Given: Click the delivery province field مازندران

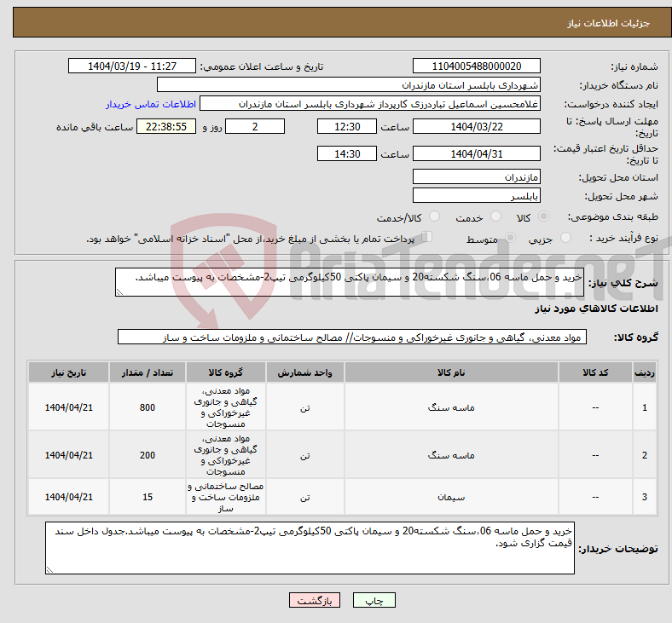Looking at the screenshot, I should 476,176.
